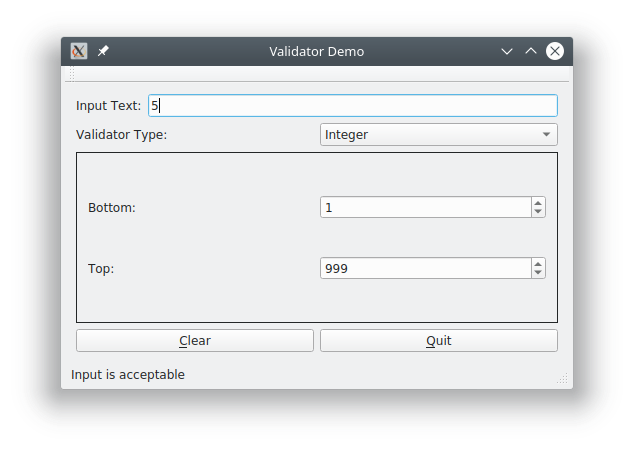The width and height of the screenshot is (634, 450).
Task: Increment the Top value using the up arrow
Action: pos(538,263)
